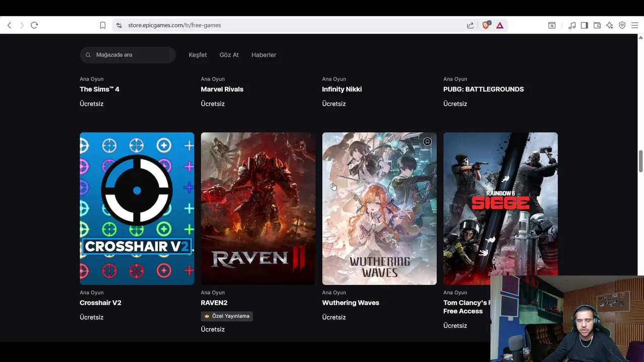Click 'Ücretsiz' under Crosshair V2
644x362 pixels.
pos(92,317)
